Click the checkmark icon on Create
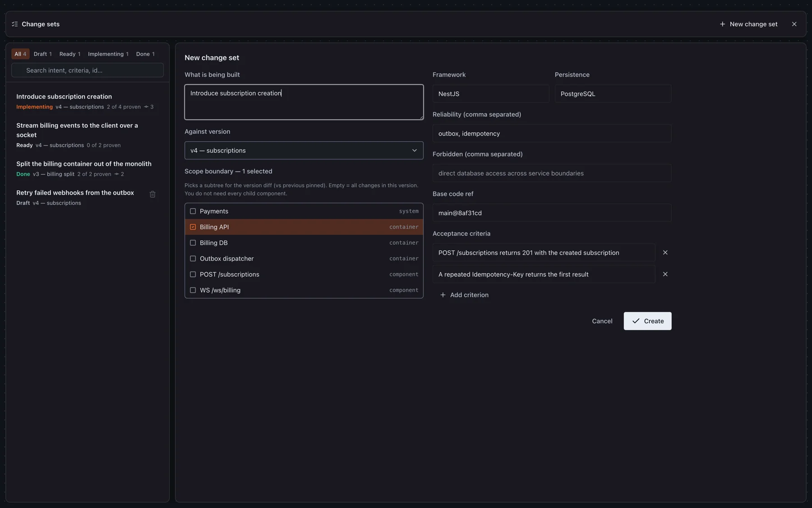Screen dimensions: 812x508 (636, 321)
